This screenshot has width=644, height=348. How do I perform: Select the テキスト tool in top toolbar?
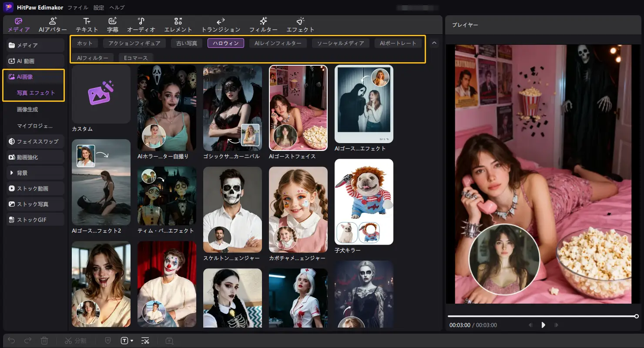coord(87,25)
